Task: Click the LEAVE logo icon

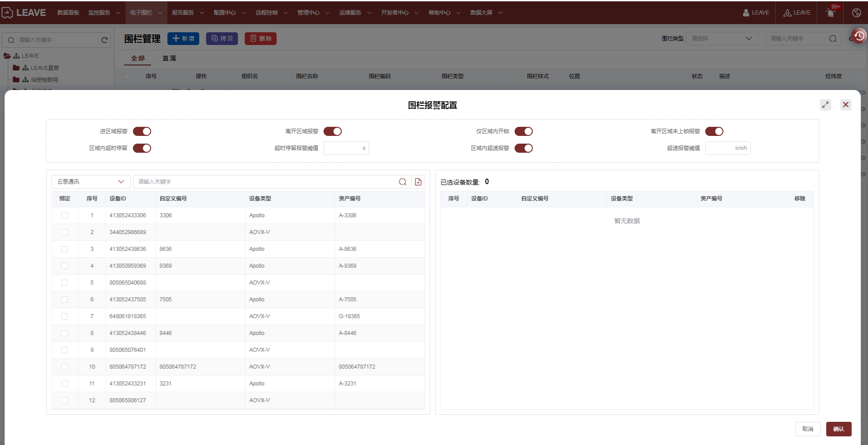Action: [7, 13]
